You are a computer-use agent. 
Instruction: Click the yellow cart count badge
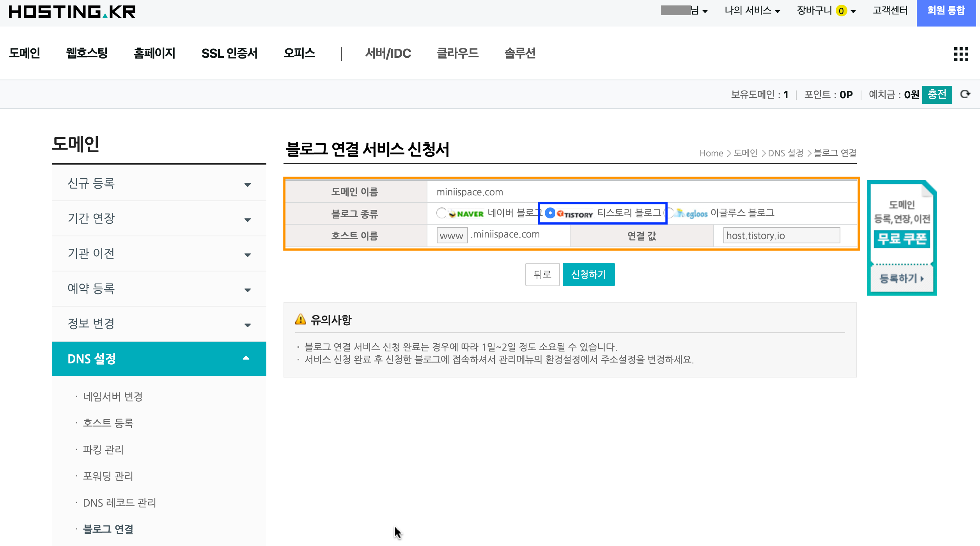841,11
